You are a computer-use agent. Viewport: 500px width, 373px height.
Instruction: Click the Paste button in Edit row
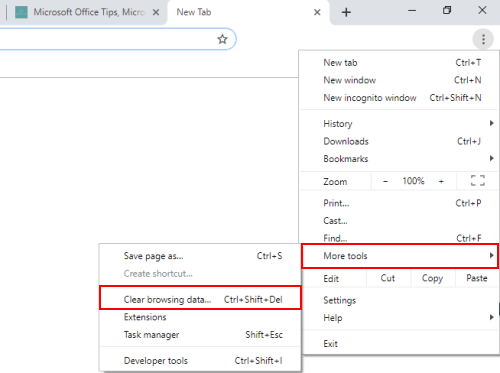click(x=477, y=278)
